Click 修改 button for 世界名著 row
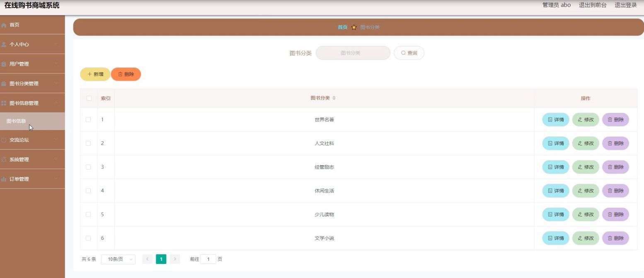This screenshot has height=278, width=644. (586, 120)
